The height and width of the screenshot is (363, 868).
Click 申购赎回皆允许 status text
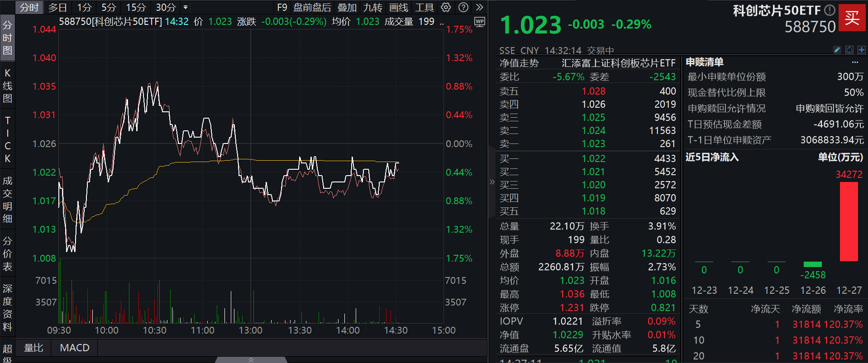(830, 108)
